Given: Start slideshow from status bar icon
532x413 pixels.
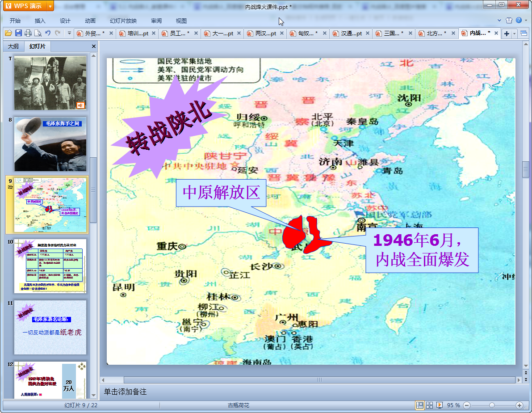Looking at the screenshot, I should (x=440, y=405).
